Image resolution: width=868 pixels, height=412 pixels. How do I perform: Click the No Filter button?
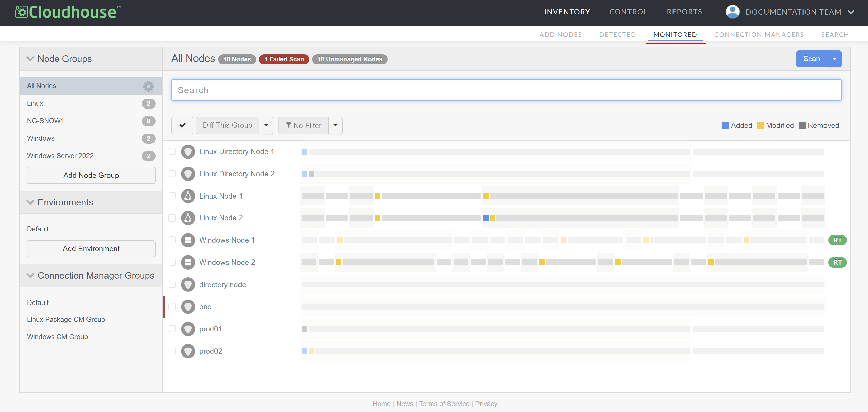(x=303, y=125)
